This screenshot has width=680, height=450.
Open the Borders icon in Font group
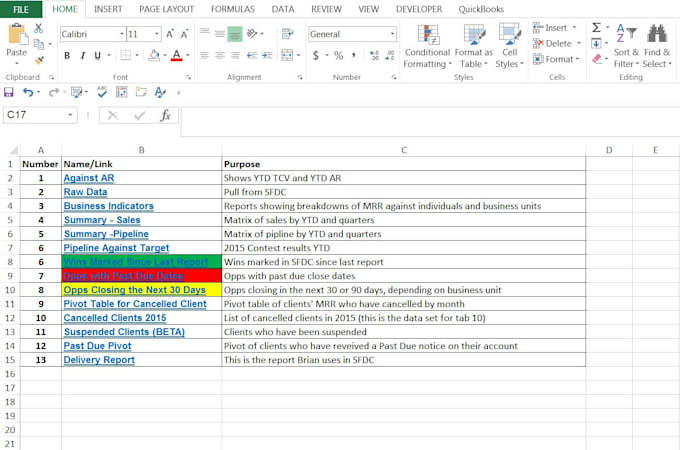tap(125, 55)
